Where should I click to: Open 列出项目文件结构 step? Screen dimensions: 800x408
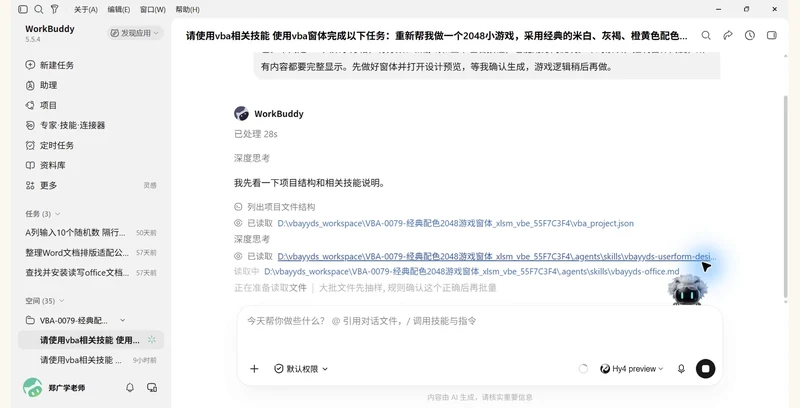pyautogui.click(x=281, y=207)
